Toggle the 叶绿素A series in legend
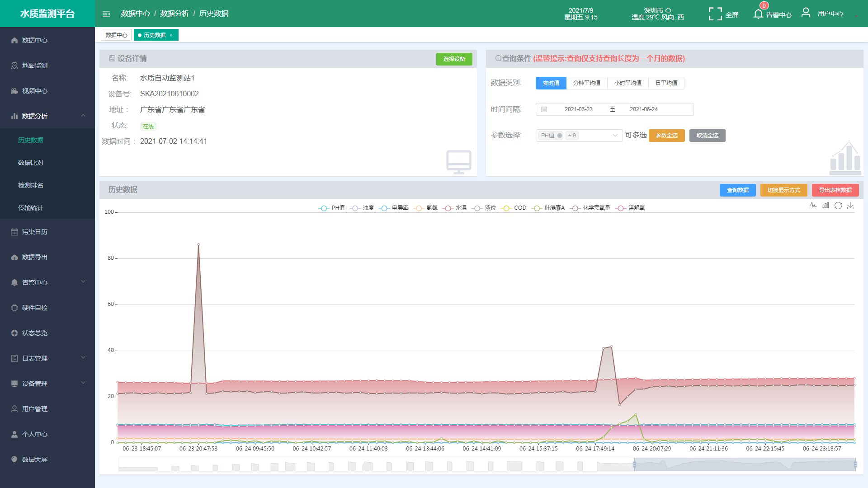This screenshot has height=488, width=868. click(x=548, y=208)
